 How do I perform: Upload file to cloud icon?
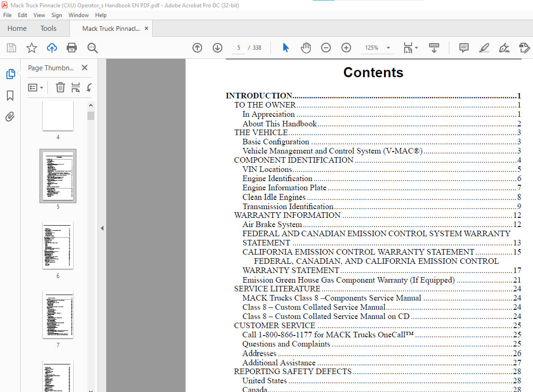(52, 48)
